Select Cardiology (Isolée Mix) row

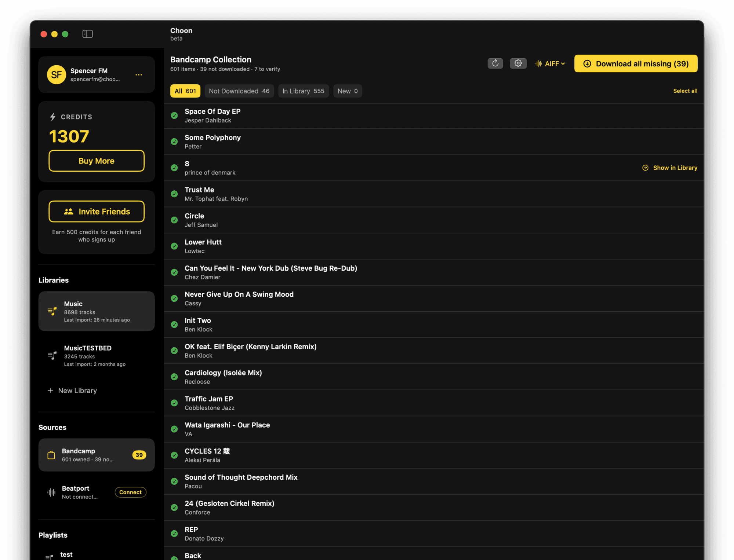coord(434,377)
